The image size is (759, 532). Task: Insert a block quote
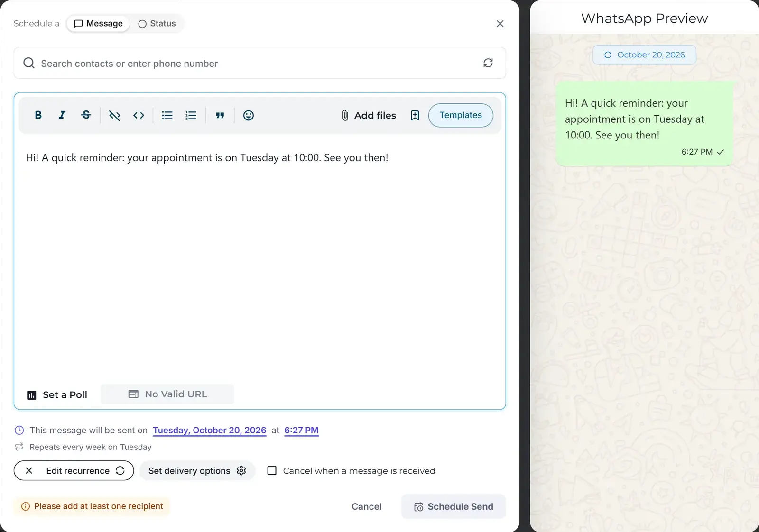point(220,115)
